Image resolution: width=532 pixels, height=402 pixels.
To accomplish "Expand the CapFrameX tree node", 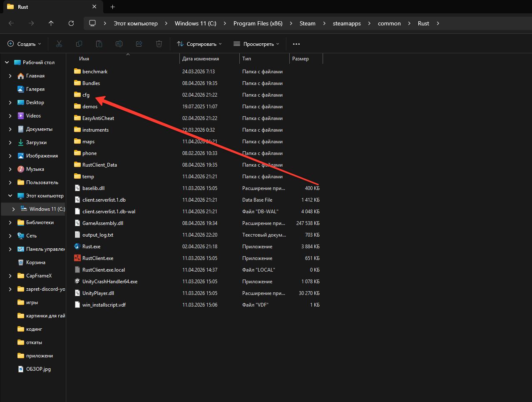I will tap(10, 276).
